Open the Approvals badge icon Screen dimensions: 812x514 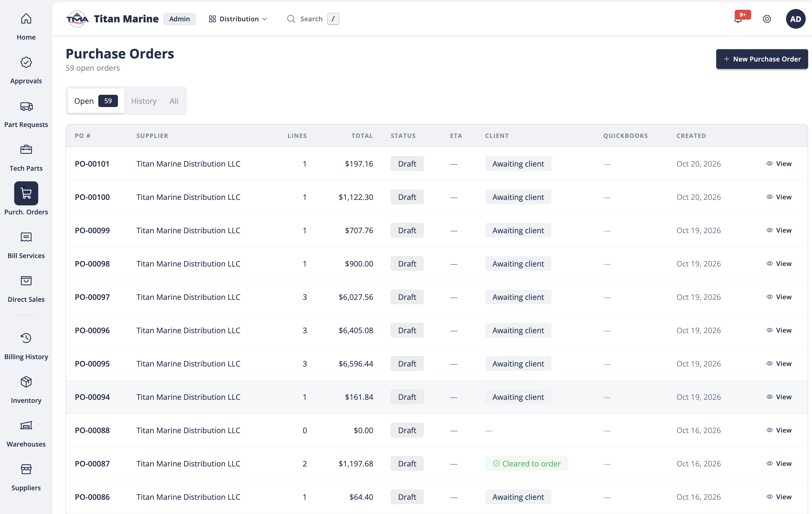click(x=26, y=62)
